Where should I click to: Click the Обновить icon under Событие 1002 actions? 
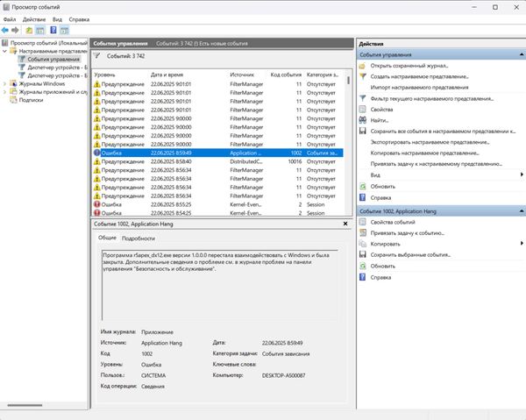(362, 266)
